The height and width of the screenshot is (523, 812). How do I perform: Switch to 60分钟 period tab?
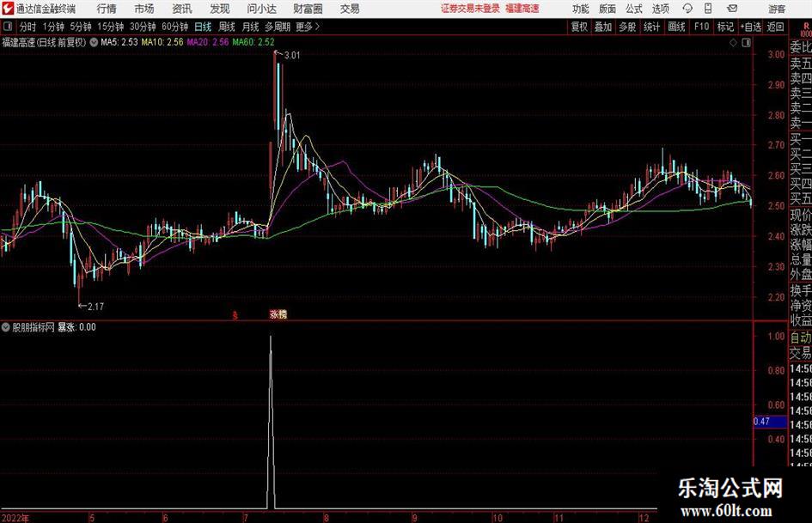[174, 27]
